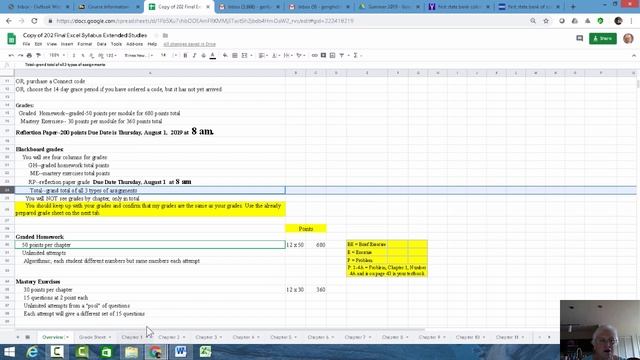Click the Insert link icon

coord(314,56)
